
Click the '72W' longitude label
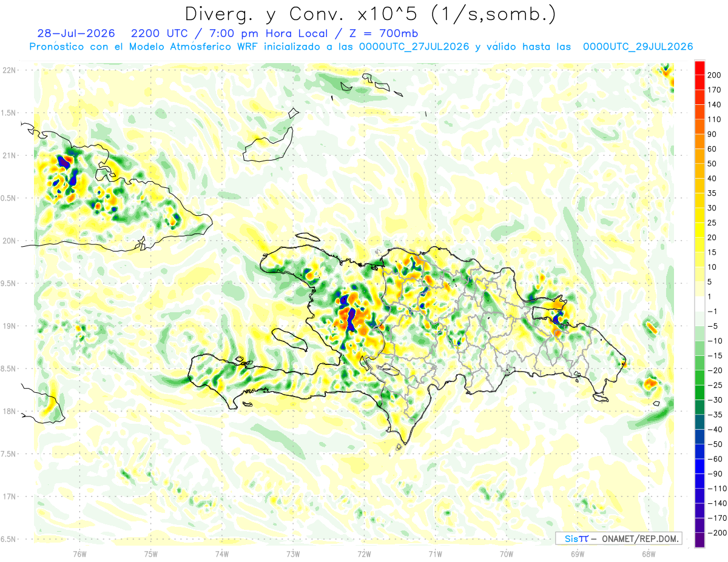click(x=364, y=554)
